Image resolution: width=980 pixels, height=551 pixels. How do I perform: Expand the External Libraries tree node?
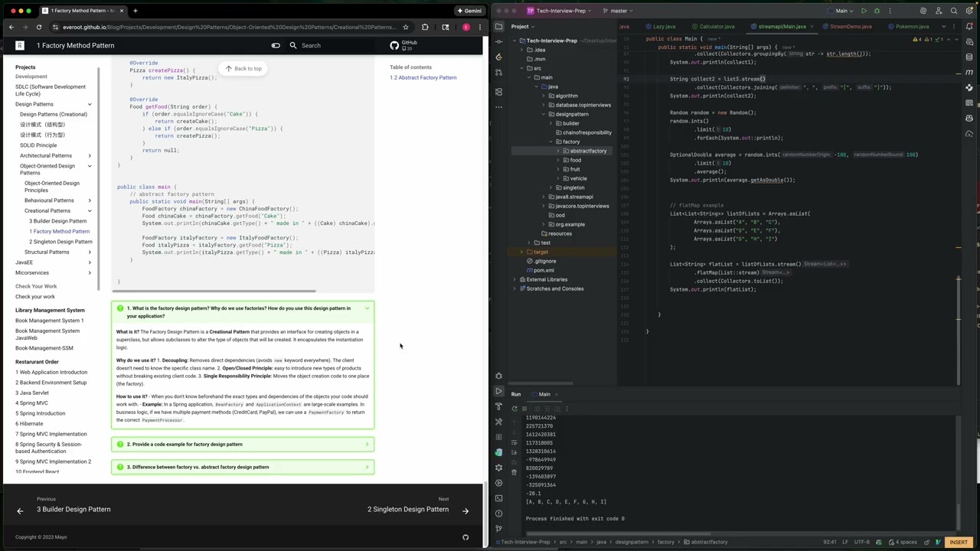coord(514,279)
